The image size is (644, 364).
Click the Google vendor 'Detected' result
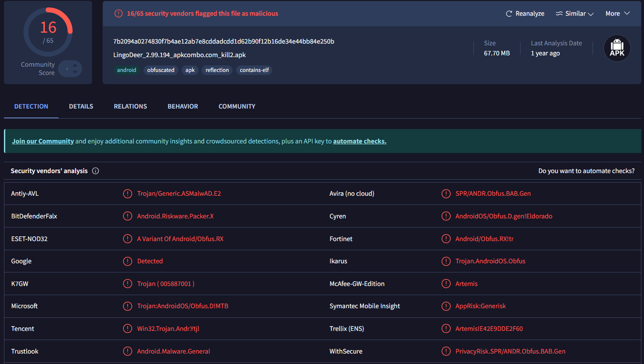coord(150,261)
